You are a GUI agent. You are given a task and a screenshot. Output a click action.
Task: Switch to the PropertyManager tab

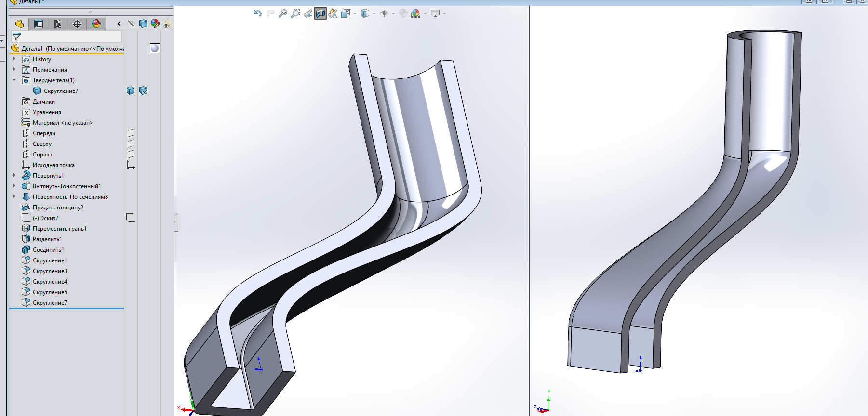(x=39, y=24)
